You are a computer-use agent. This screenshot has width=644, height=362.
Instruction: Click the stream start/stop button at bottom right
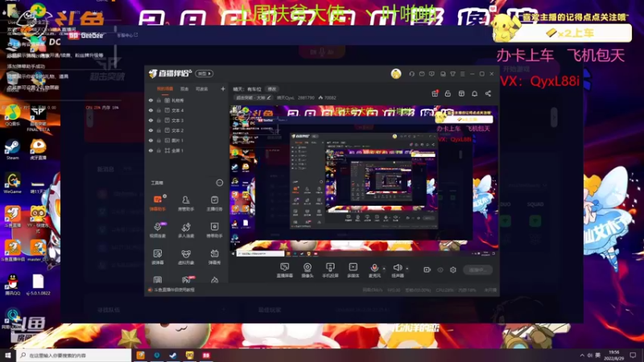click(478, 269)
